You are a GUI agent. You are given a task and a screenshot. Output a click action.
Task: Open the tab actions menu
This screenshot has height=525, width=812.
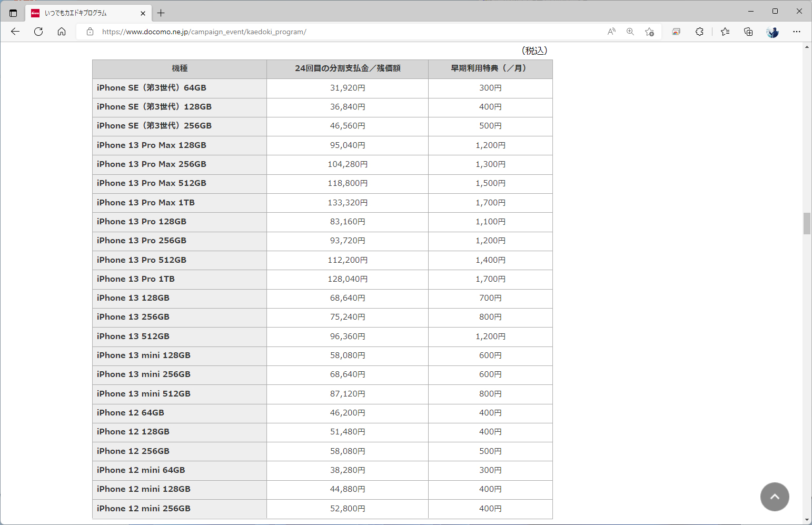click(13, 13)
